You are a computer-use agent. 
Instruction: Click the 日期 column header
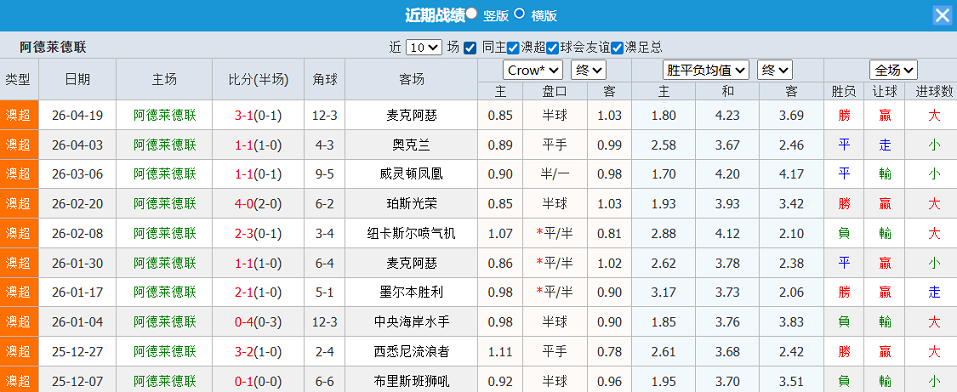(x=78, y=79)
